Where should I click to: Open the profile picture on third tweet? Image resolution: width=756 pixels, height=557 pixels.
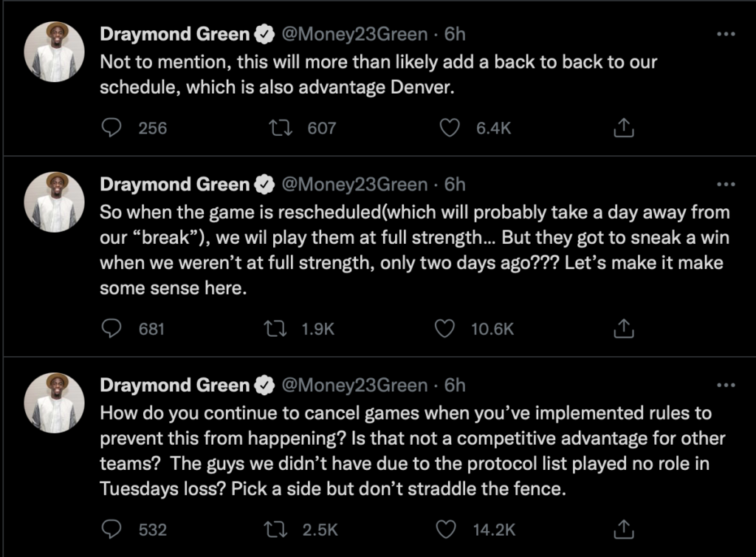point(54,403)
